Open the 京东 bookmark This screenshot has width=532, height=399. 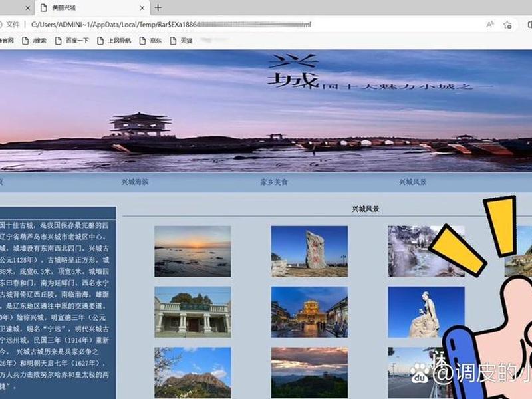pyautogui.click(x=151, y=41)
